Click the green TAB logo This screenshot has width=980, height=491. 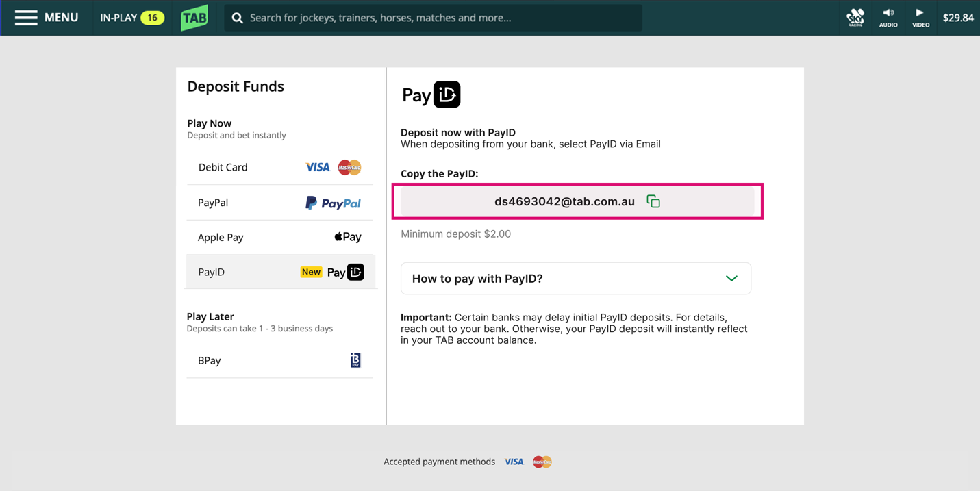[x=194, y=18]
